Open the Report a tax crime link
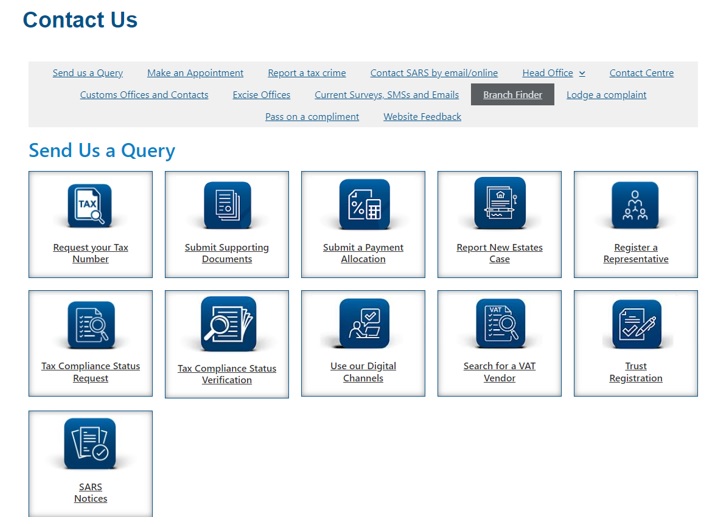 (x=306, y=73)
